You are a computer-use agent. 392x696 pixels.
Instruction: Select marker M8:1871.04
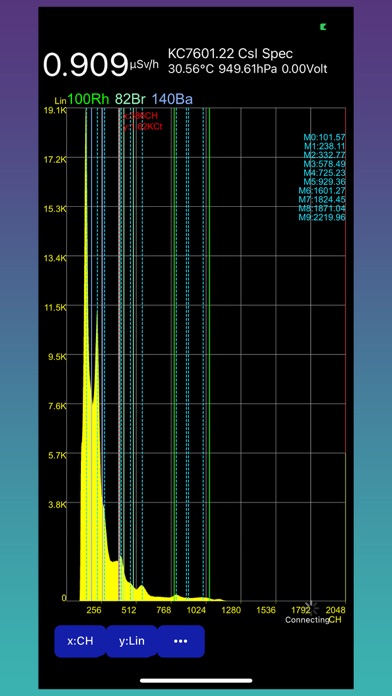point(322,209)
